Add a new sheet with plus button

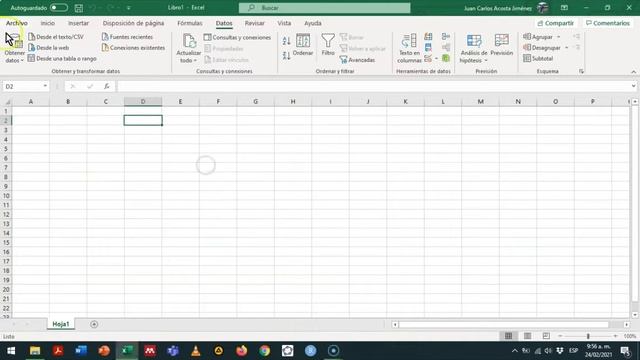[94, 324]
